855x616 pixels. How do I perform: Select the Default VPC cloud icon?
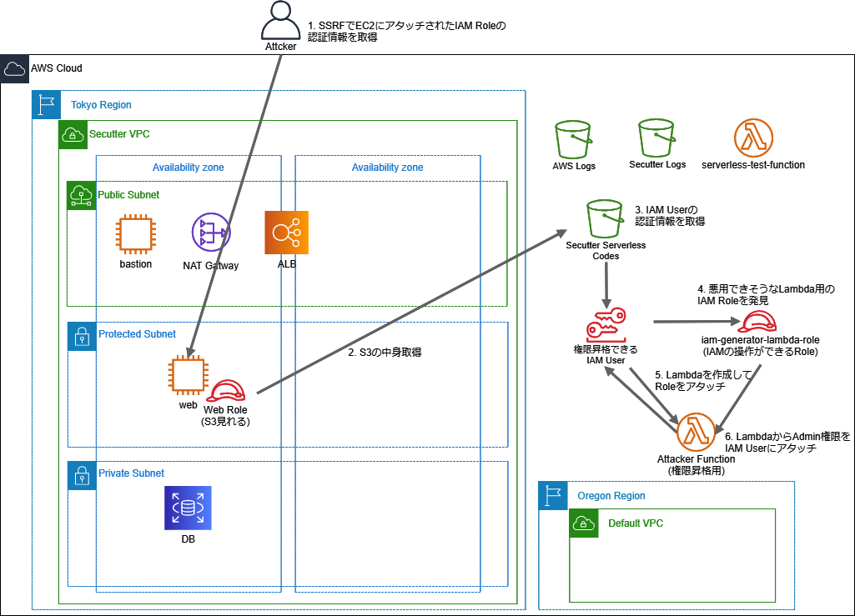click(585, 523)
